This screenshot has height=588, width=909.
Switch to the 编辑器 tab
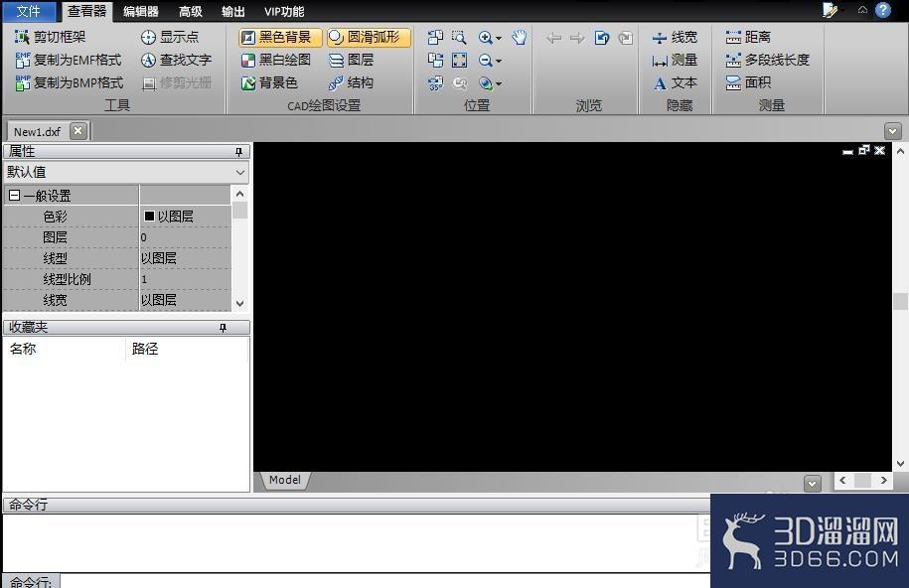coord(141,12)
